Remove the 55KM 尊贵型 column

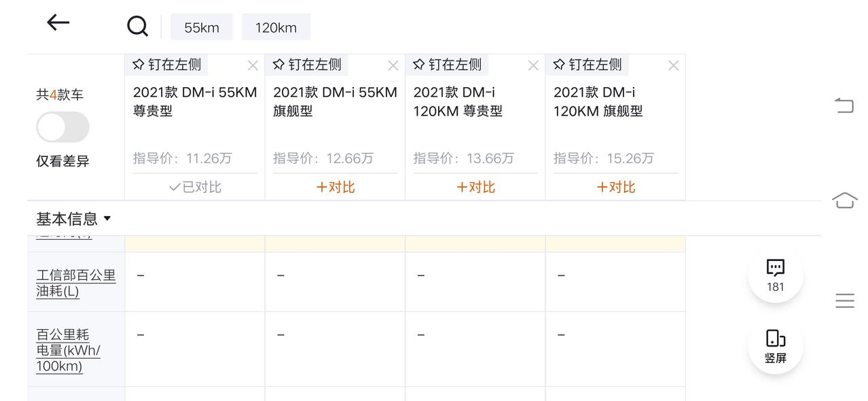pyautogui.click(x=253, y=66)
